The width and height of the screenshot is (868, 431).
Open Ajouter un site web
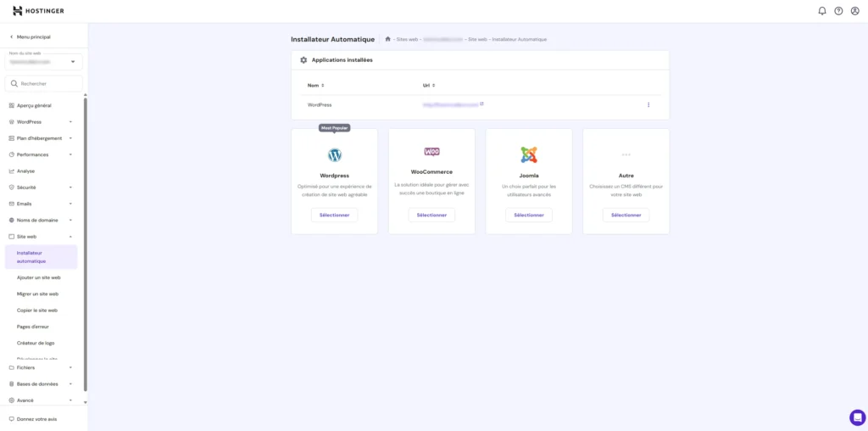click(41, 277)
